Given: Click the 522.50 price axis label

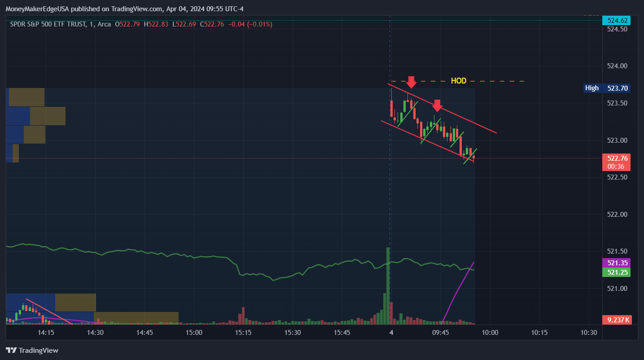Looking at the screenshot, I should coord(617,177).
